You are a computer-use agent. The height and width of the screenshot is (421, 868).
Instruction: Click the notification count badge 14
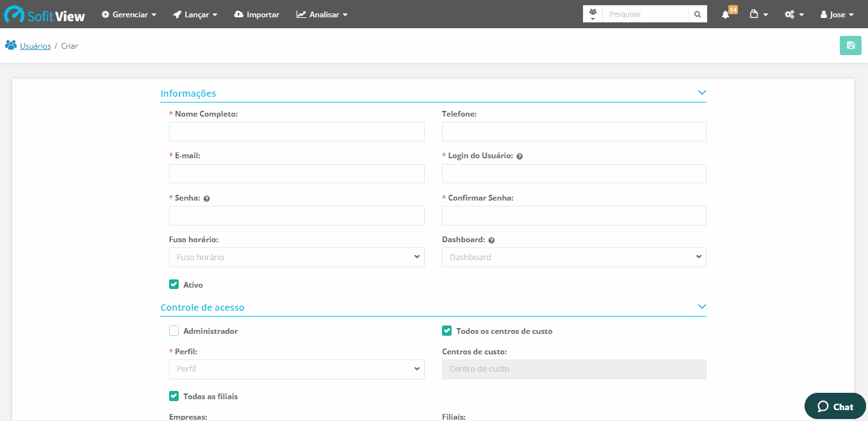pos(733,10)
